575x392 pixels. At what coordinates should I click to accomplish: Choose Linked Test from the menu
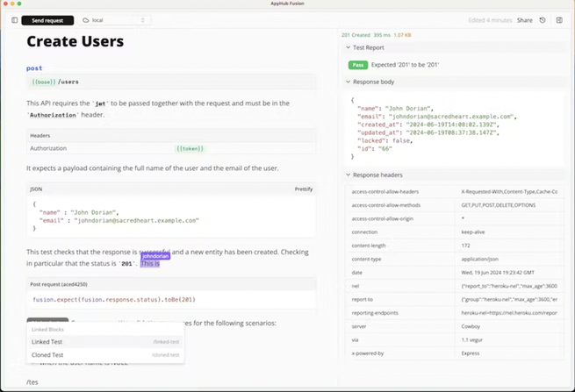pyautogui.click(x=105, y=342)
